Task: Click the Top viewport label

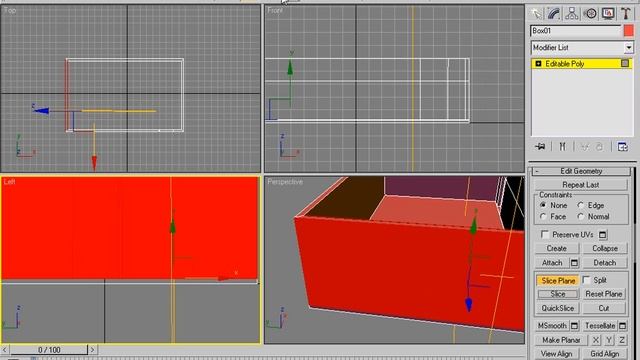Action: [x=10, y=10]
